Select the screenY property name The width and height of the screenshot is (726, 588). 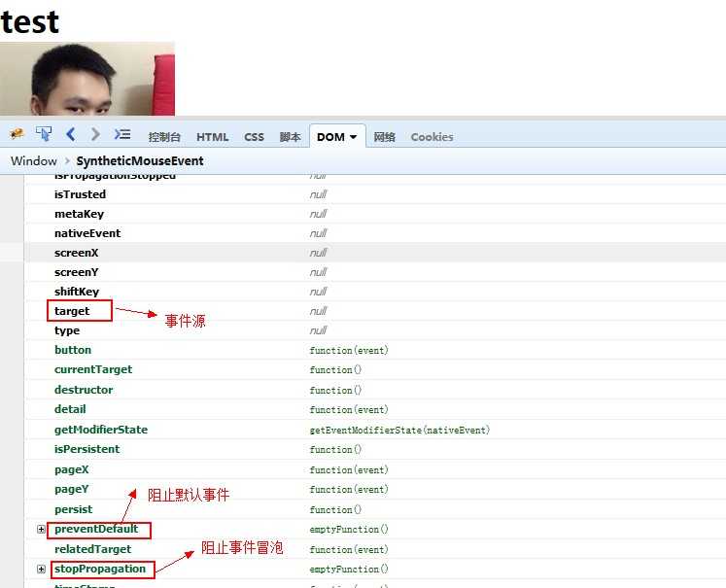click(x=77, y=272)
